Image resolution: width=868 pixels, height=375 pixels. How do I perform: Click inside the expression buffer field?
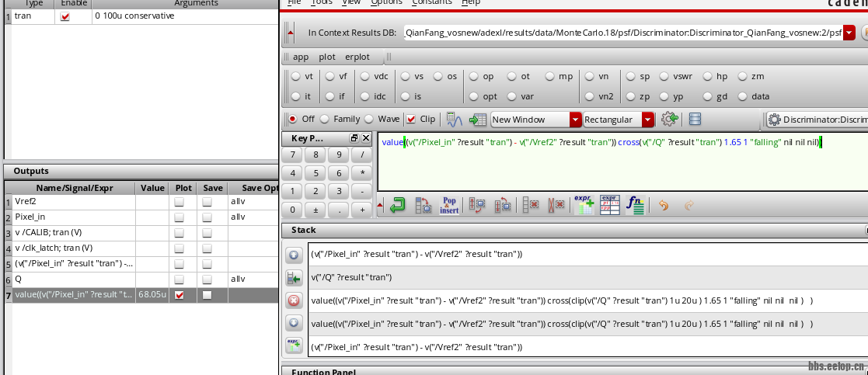tap(622, 161)
